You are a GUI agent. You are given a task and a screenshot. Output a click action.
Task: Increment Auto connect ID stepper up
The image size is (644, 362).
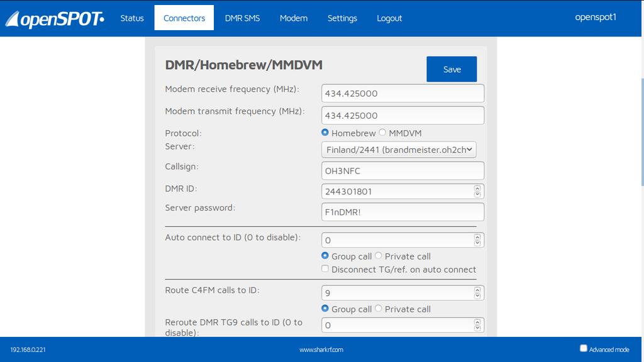[477, 237]
